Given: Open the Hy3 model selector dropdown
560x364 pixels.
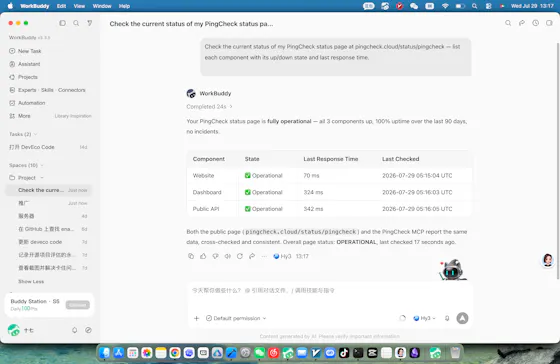Looking at the screenshot, I should pyautogui.click(x=424, y=318).
